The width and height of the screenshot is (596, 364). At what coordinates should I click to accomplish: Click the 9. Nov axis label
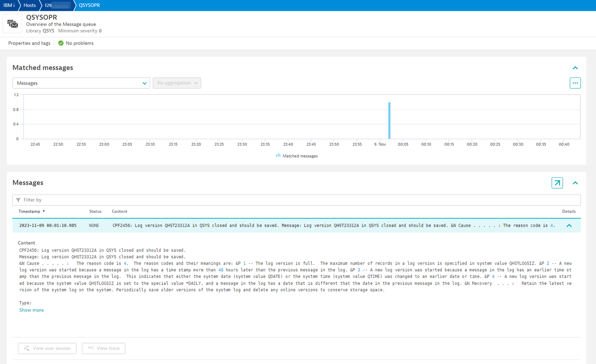(x=380, y=145)
